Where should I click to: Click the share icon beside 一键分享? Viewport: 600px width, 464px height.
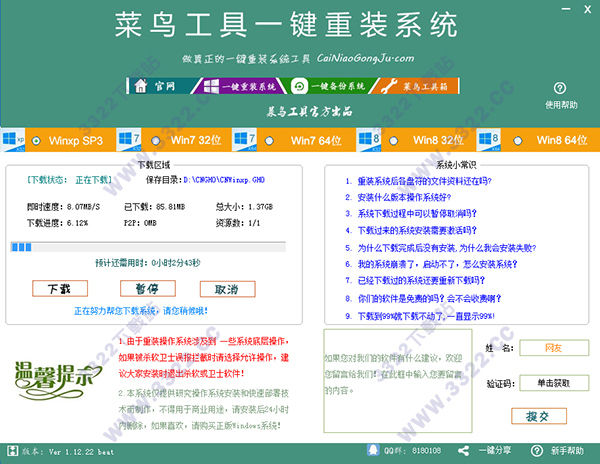point(463,451)
